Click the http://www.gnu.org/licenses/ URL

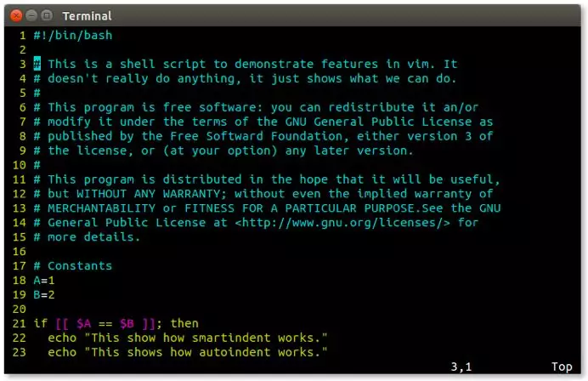342,223
